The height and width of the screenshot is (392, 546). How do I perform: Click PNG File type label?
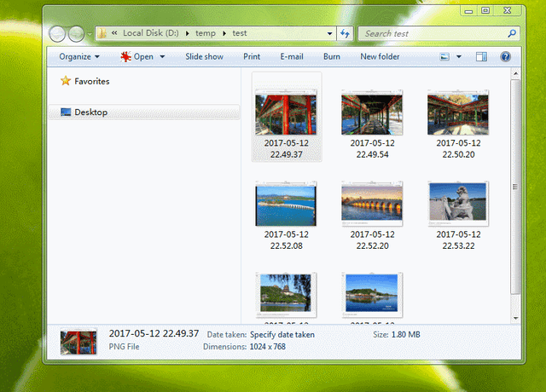coord(124,347)
